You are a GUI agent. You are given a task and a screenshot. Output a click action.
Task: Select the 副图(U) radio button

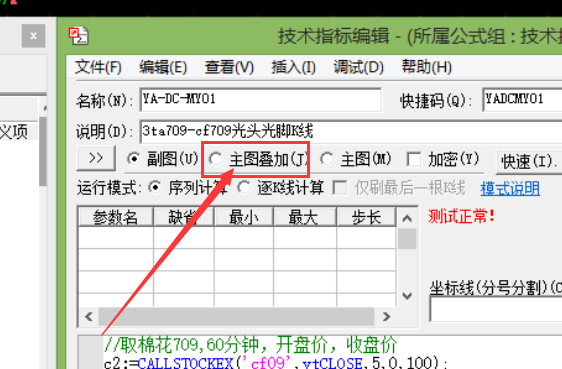[134, 159]
